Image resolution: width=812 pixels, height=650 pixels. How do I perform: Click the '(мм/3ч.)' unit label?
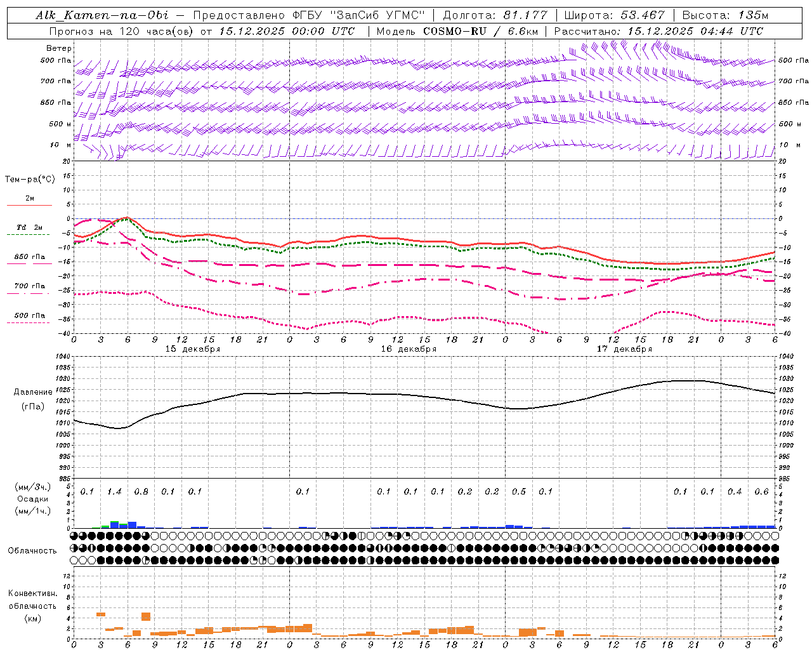click(32, 487)
